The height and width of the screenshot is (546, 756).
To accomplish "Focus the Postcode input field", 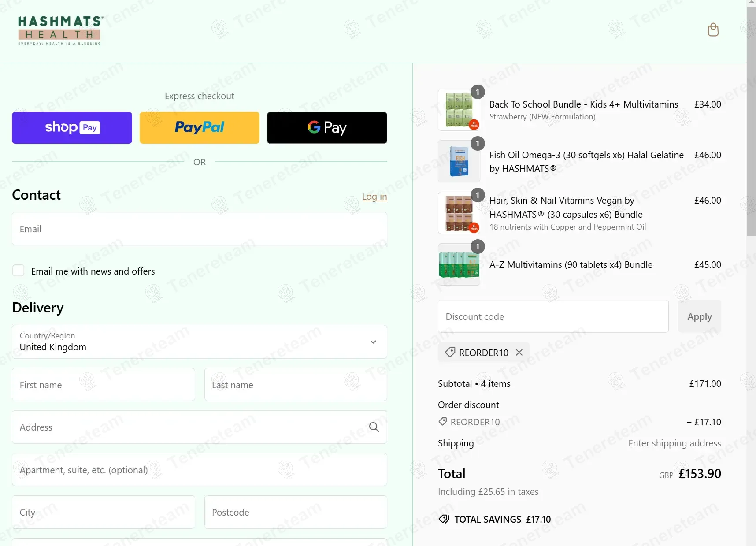I will click(296, 512).
